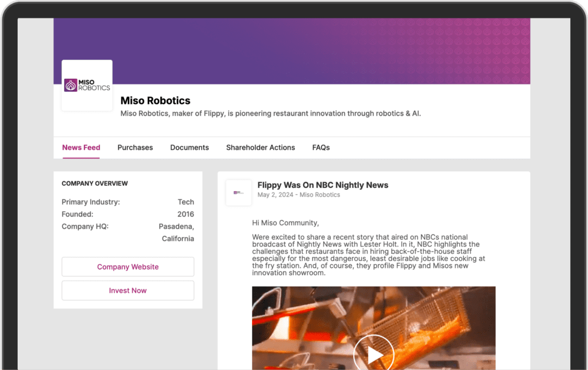Click the company tagline about Flippy
Screen dimensions: 588x370
coord(270,114)
